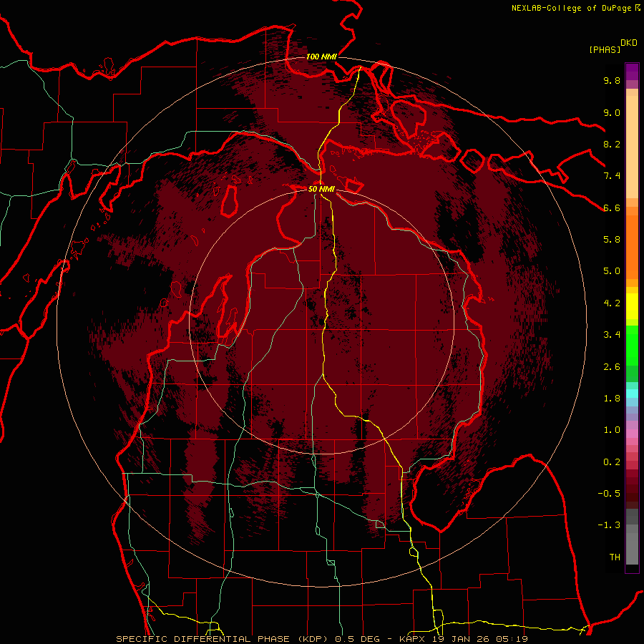Click the yellow segment of color bar
This screenshot has height=644, width=644.
tap(632, 306)
